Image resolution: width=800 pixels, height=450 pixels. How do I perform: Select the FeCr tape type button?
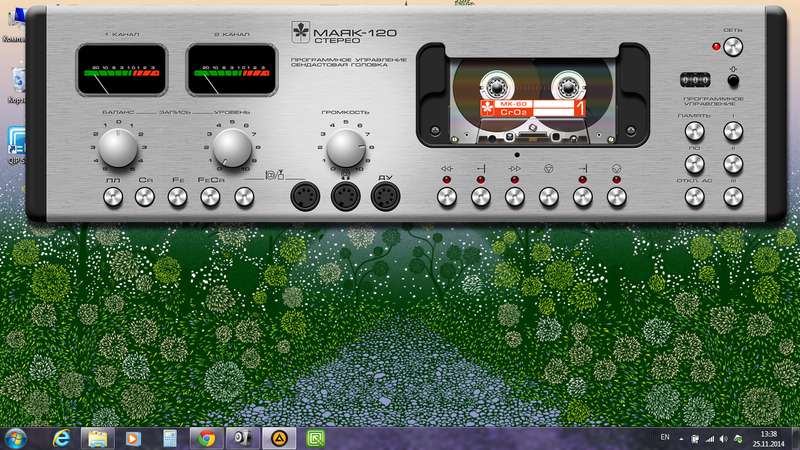[210, 197]
